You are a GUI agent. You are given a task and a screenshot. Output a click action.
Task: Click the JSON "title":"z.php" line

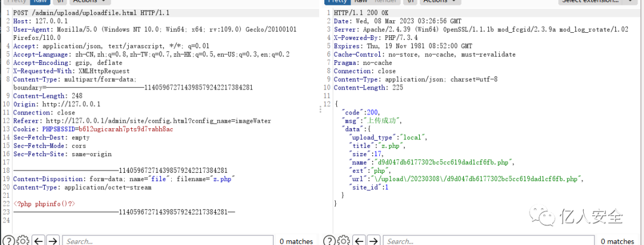coord(377,145)
